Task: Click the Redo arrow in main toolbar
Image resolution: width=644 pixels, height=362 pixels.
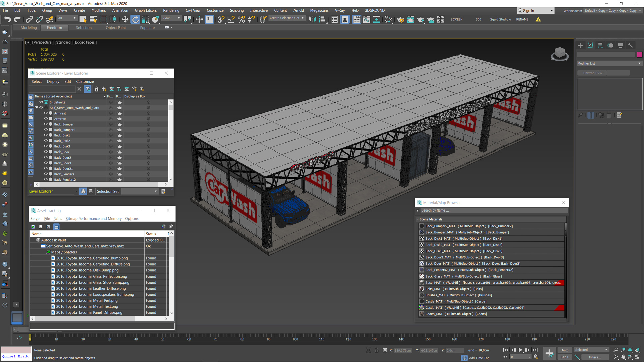Action: click(17, 19)
